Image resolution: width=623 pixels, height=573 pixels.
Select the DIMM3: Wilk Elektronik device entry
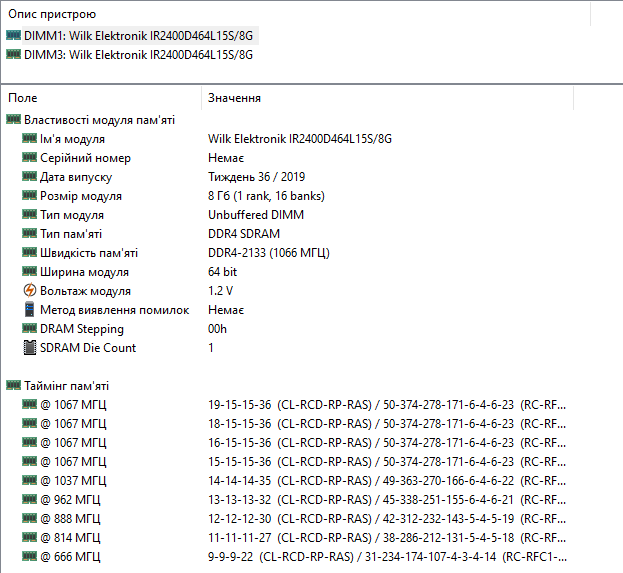(x=138, y=54)
